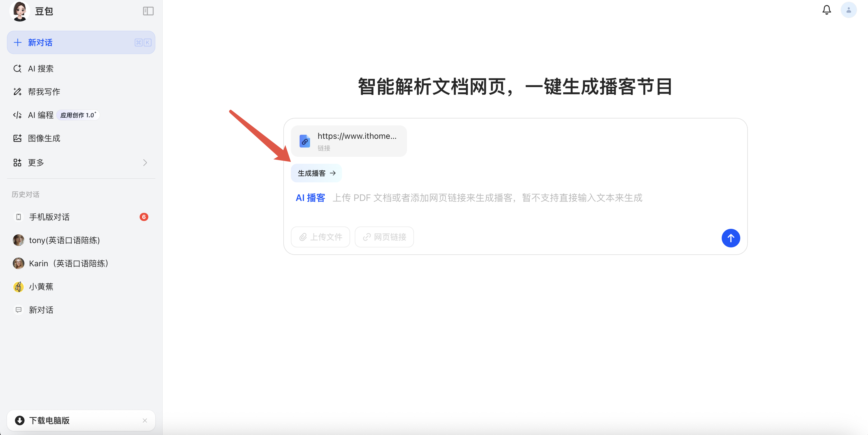Expand the 更多 menu chevron

click(145, 163)
